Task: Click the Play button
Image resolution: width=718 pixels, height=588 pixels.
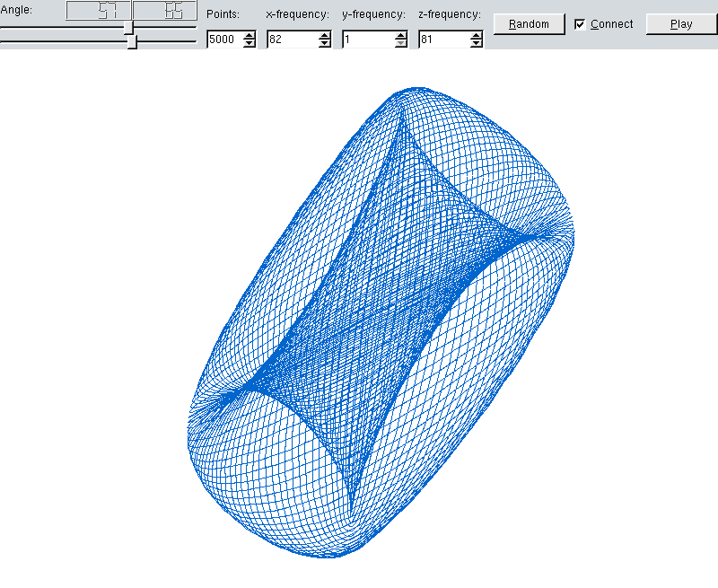Action: (x=681, y=24)
